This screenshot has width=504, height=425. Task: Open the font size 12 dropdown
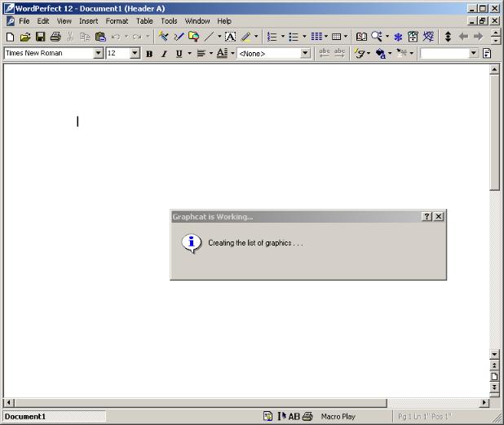click(x=135, y=53)
